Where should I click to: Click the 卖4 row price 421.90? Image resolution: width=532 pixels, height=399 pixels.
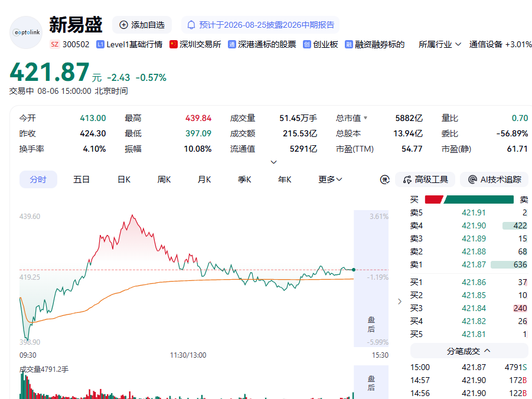(474, 225)
